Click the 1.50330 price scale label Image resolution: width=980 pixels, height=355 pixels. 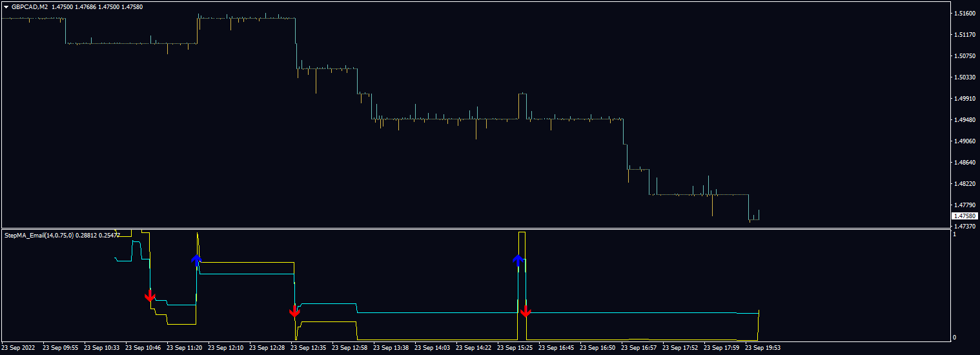coord(965,77)
